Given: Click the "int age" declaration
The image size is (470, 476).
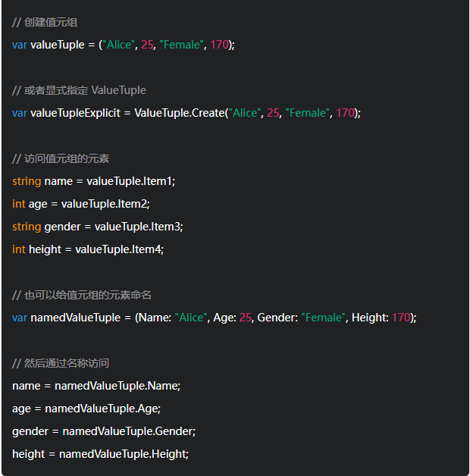Looking at the screenshot, I should [x=30, y=204].
